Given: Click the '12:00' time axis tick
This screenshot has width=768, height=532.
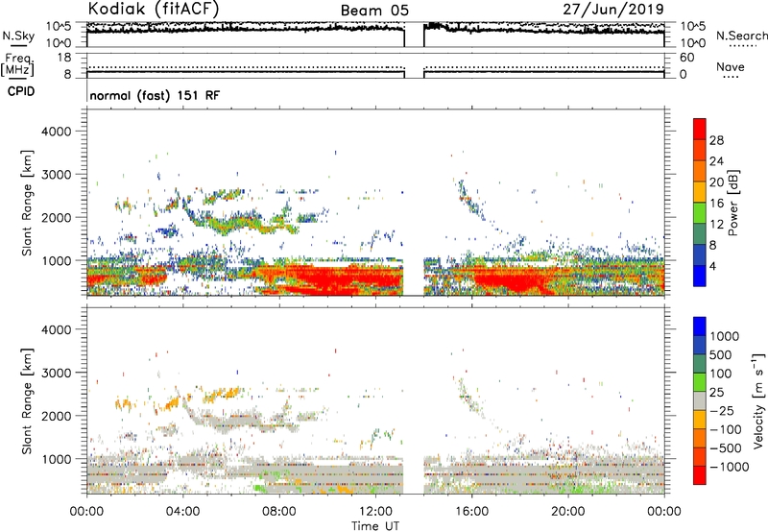Looking at the screenshot, I should click(x=375, y=512).
